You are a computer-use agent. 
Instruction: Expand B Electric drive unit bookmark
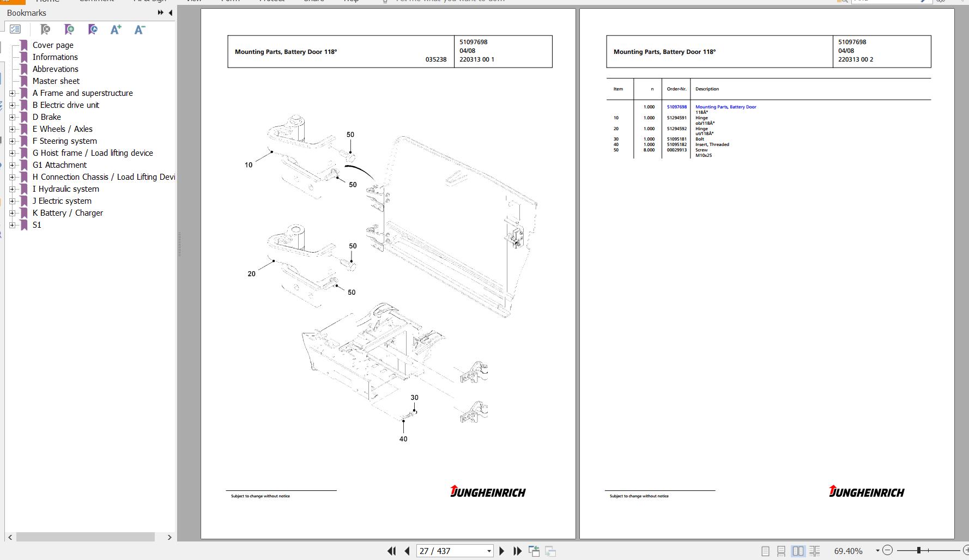(x=12, y=105)
